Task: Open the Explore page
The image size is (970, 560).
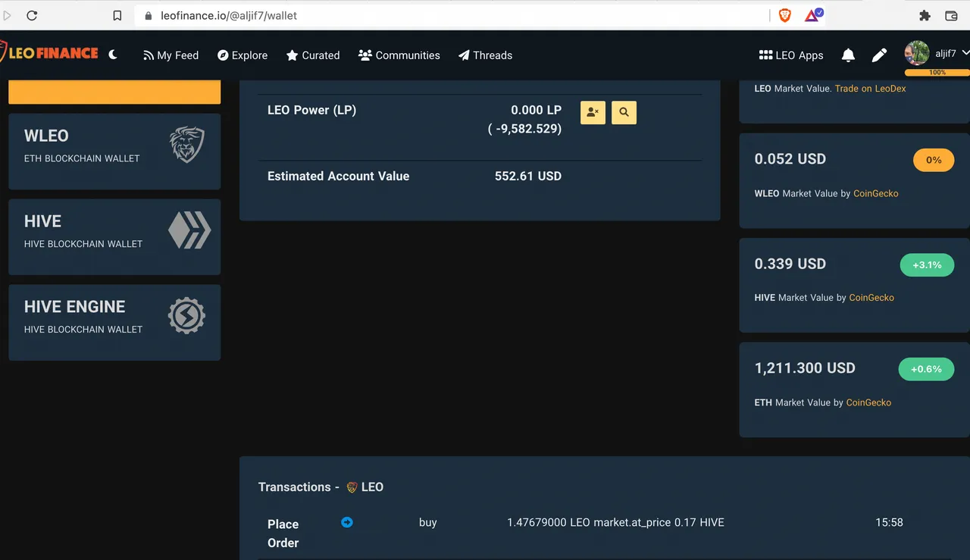Action: point(242,55)
